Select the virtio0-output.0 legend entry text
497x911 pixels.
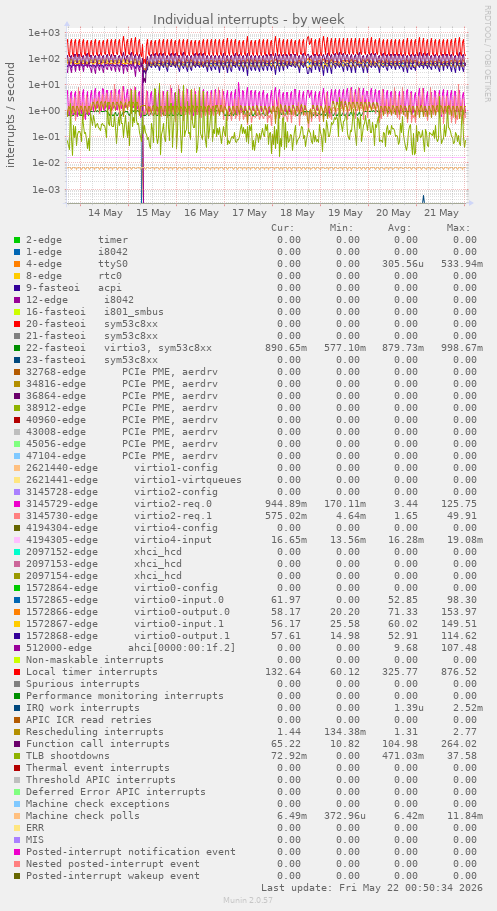click(x=182, y=612)
